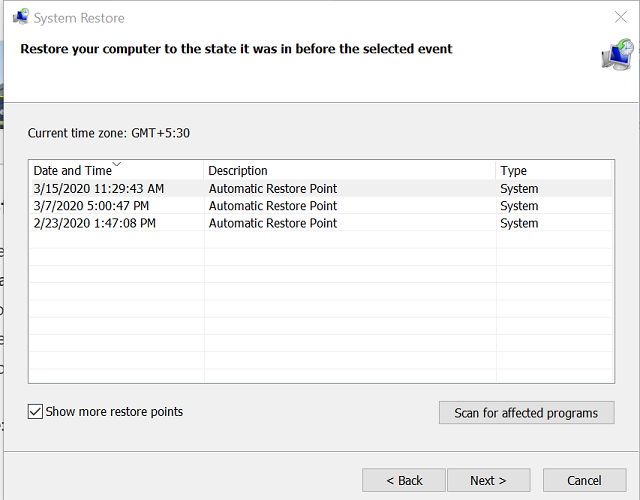Sort by the Type column header
Viewport: 640px width, 500px height.
513,171
